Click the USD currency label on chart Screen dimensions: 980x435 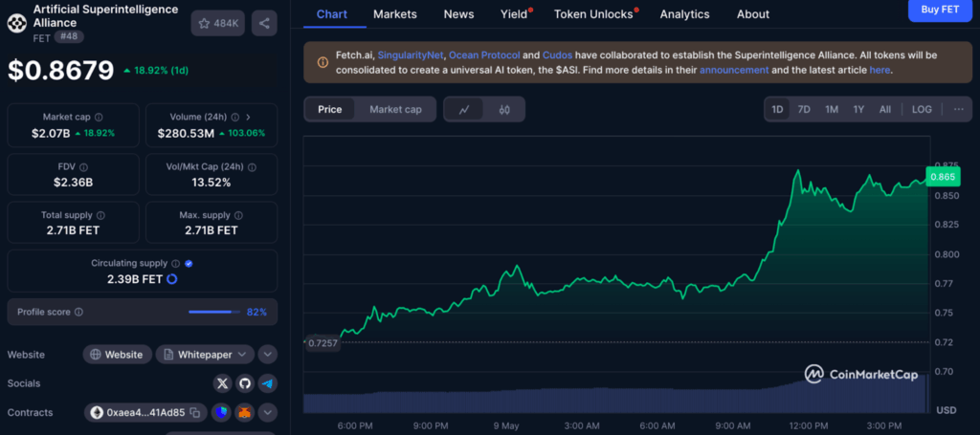946,411
